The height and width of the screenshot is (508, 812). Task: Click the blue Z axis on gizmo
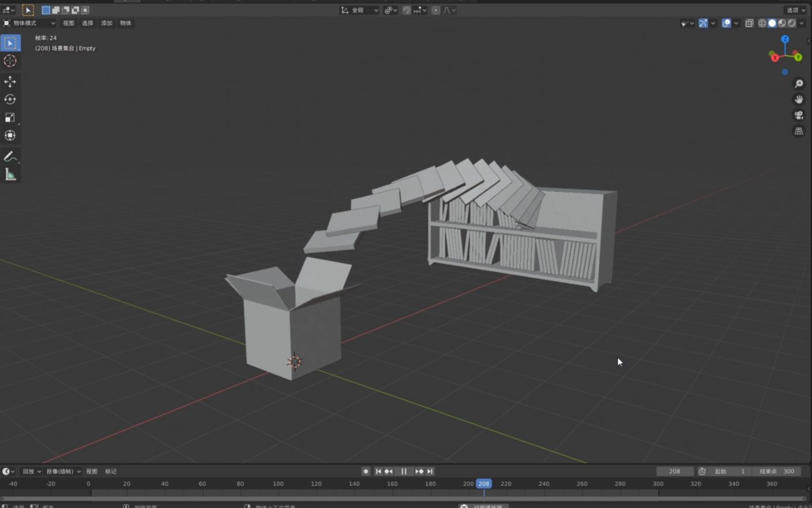coord(785,39)
